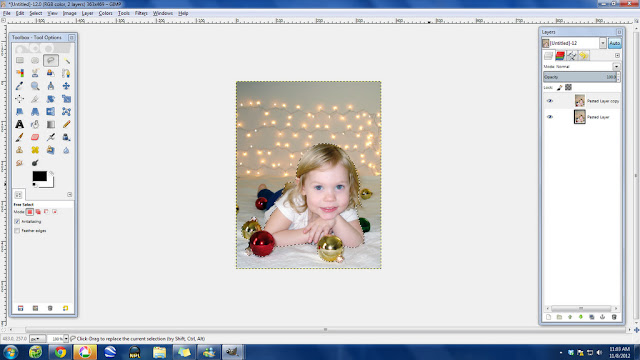Toggle the Antialiasing checkbox
This screenshot has height=360, width=640.
point(17,221)
